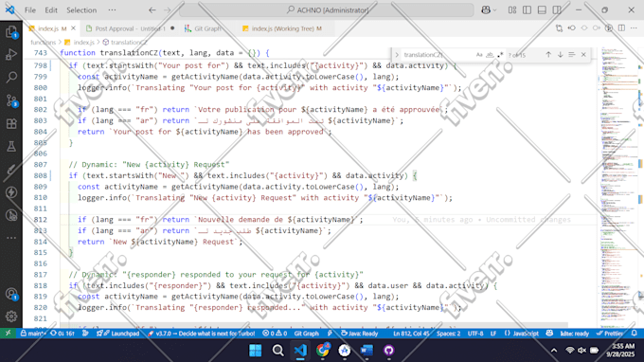Open the Manage gear menu
The height and width of the screenshot is (362, 644).
point(11,316)
